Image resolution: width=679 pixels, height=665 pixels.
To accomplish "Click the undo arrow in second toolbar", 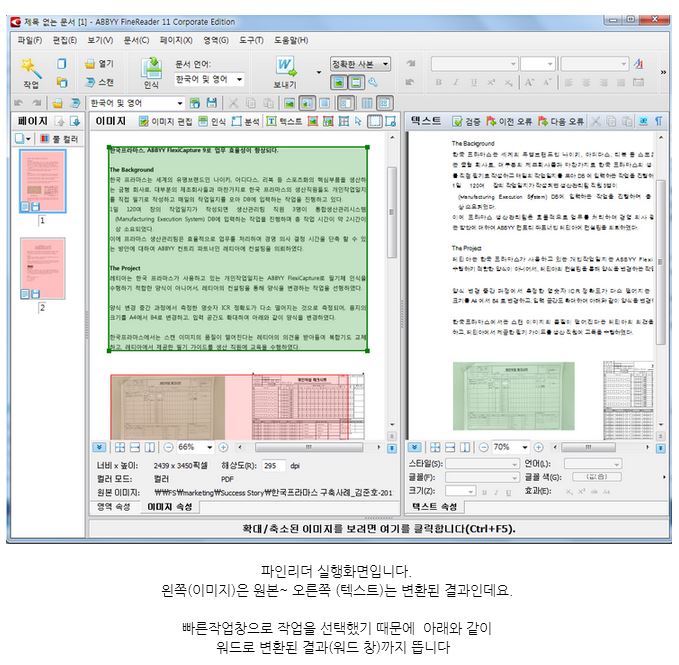I will pos(19,103).
